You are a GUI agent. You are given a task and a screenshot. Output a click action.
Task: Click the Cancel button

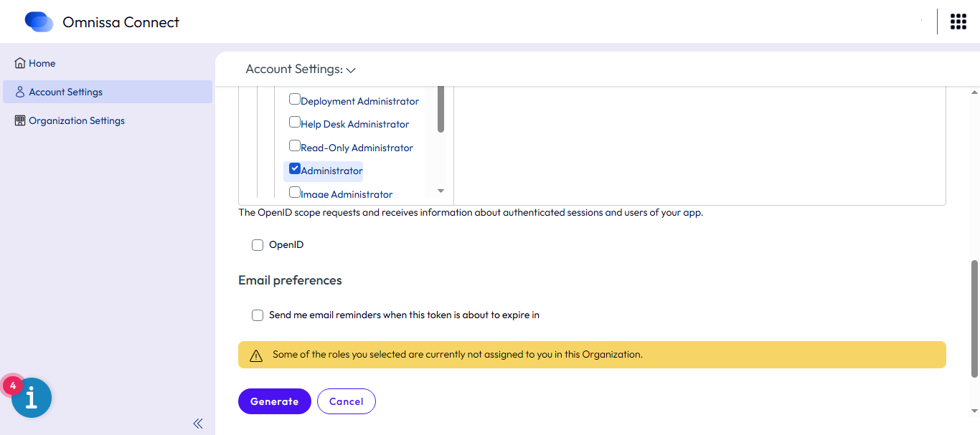pyautogui.click(x=346, y=401)
